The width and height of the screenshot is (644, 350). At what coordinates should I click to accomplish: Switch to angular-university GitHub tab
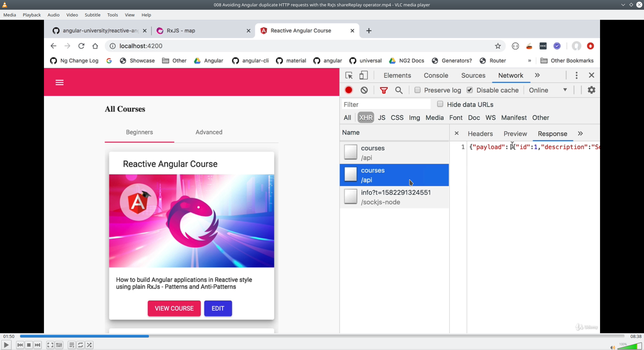click(100, 31)
